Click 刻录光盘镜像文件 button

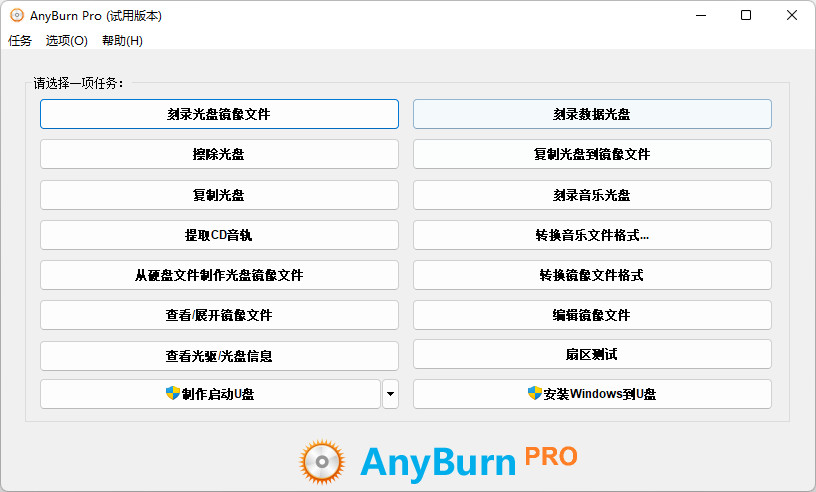[219, 114]
